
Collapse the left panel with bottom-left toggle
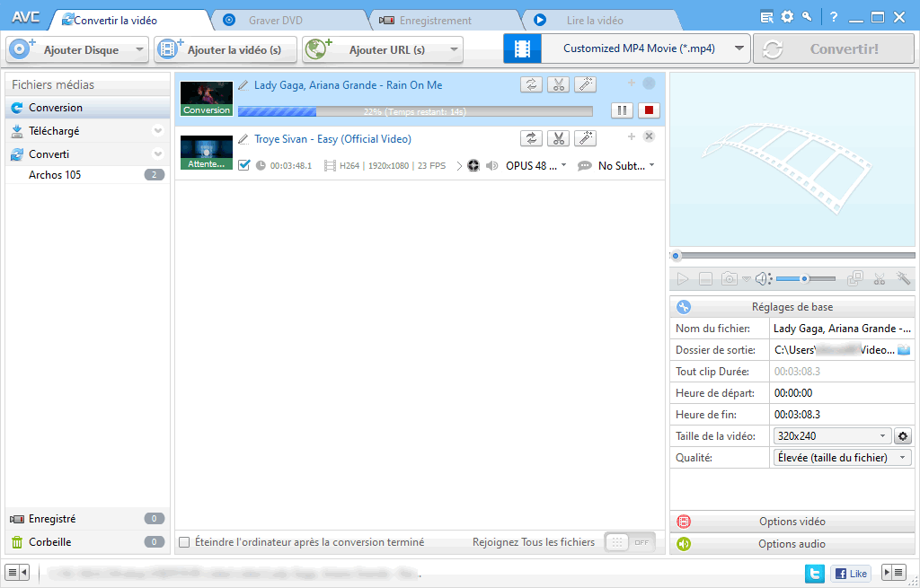[16, 572]
